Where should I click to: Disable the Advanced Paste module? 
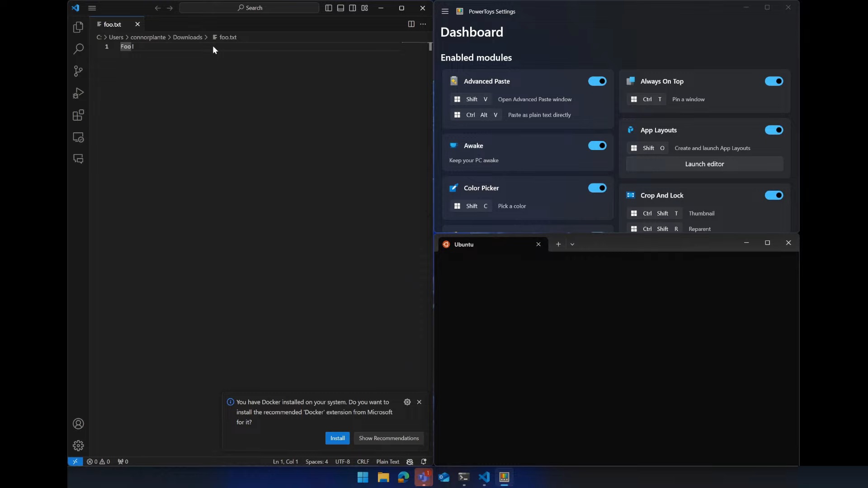[x=597, y=81]
